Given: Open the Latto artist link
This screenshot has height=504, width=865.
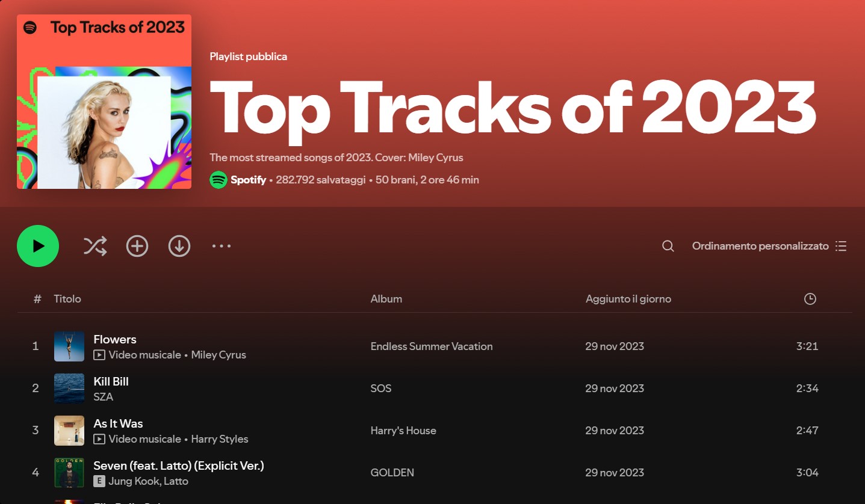Looking at the screenshot, I should (176, 481).
